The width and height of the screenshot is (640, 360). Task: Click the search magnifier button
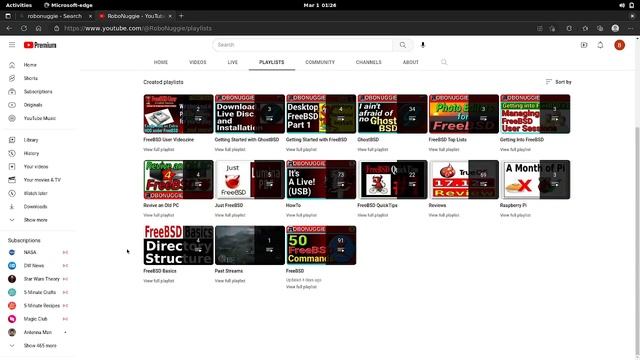(x=402, y=45)
